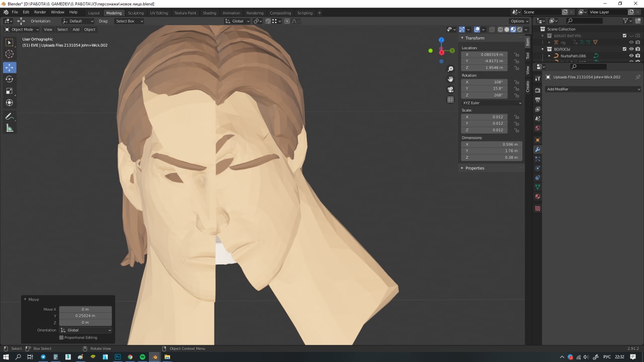Open the Physics properties tab

pyautogui.click(x=537, y=168)
